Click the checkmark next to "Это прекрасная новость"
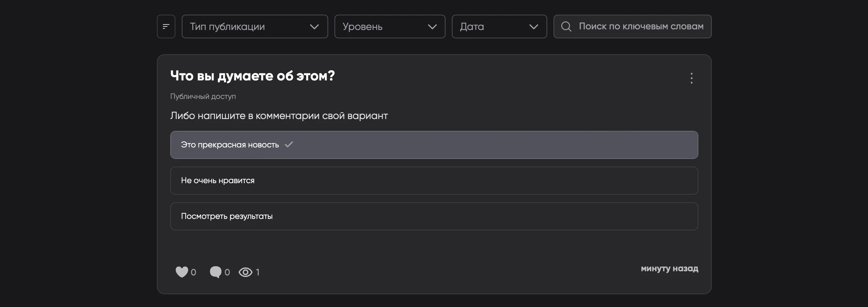 (289, 144)
